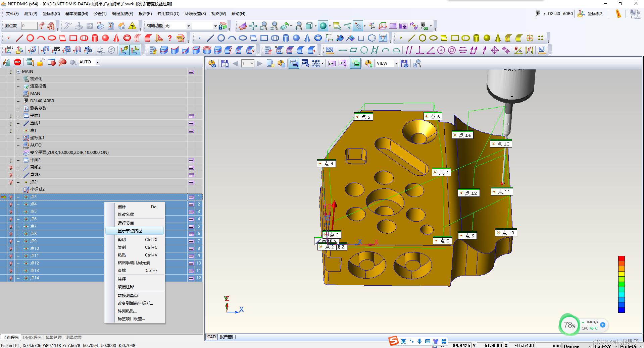Image resolution: width=644 pixels, height=348 pixels.
Task: Choose 运行节点 in context menu
Action: point(135,223)
